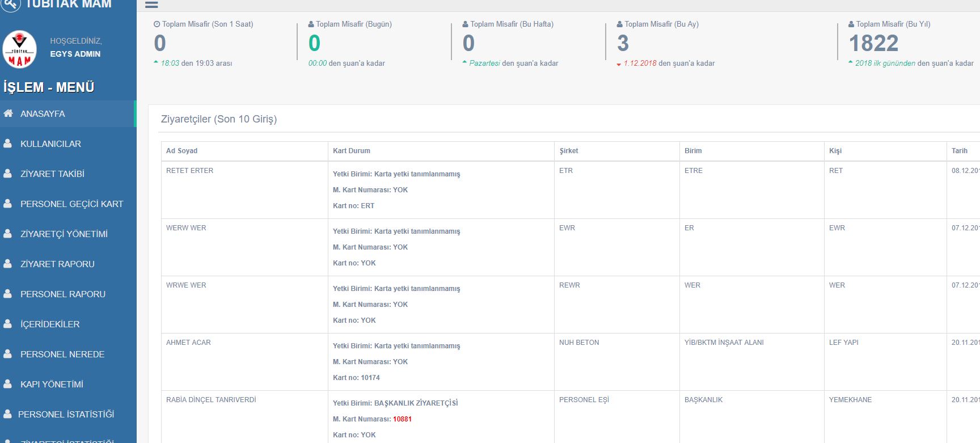The height and width of the screenshot is (443, 980).
Task: Click the icon beside PERSONEL GEÇİCİ KART
Action: point(8,204)
